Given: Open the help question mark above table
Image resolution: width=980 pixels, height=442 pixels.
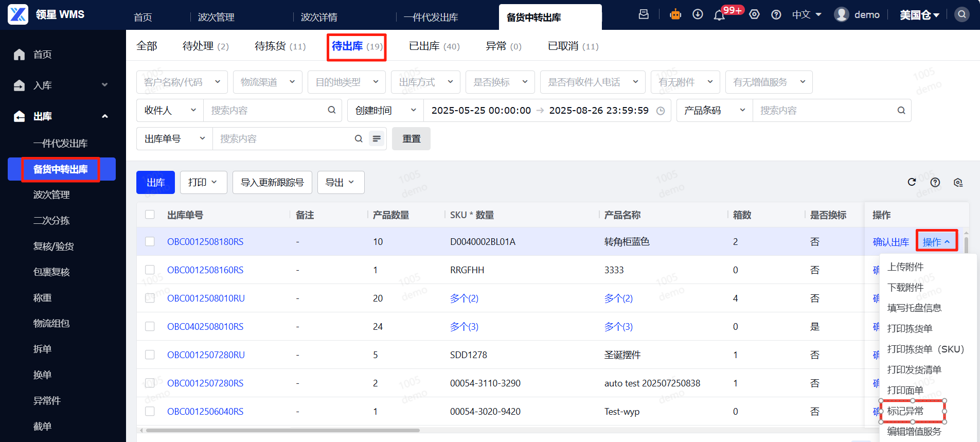Looking at the screenshot, I should point(935,182).
